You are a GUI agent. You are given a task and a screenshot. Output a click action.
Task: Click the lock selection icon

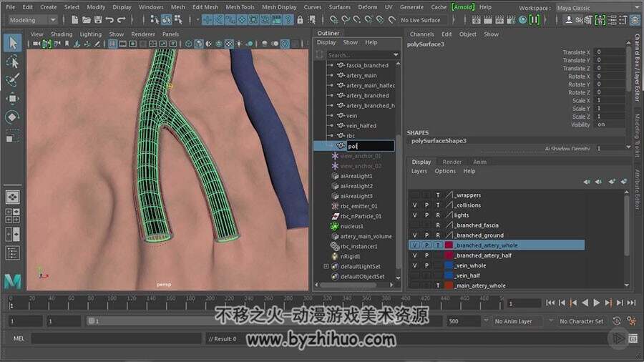coord(301,20)
